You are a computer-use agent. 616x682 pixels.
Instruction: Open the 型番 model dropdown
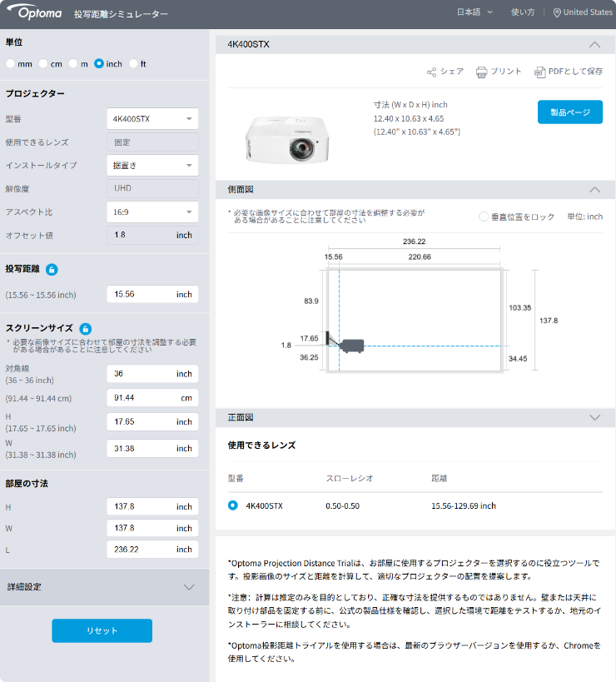(152, 119)
